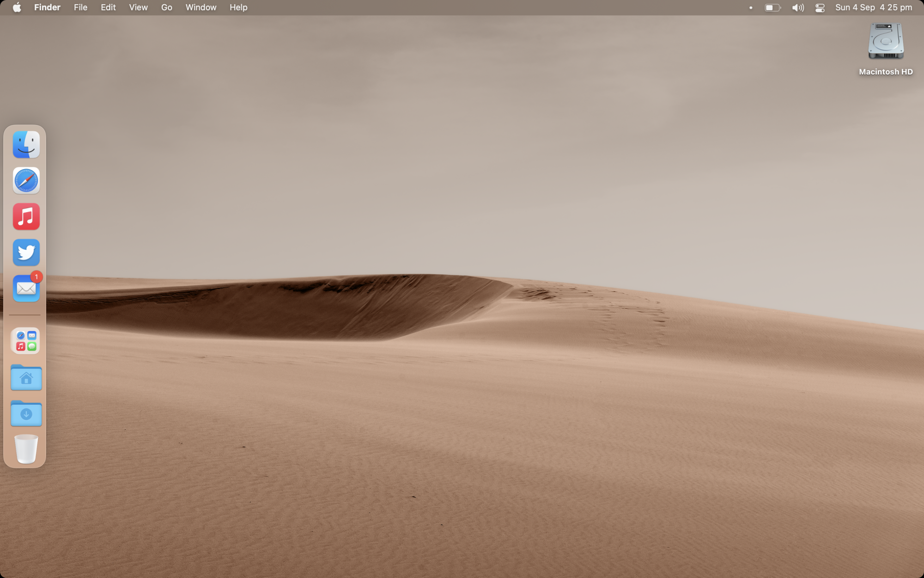924x578 pixels.
Task: Launch the Twitter app
Action: point(26,252)
